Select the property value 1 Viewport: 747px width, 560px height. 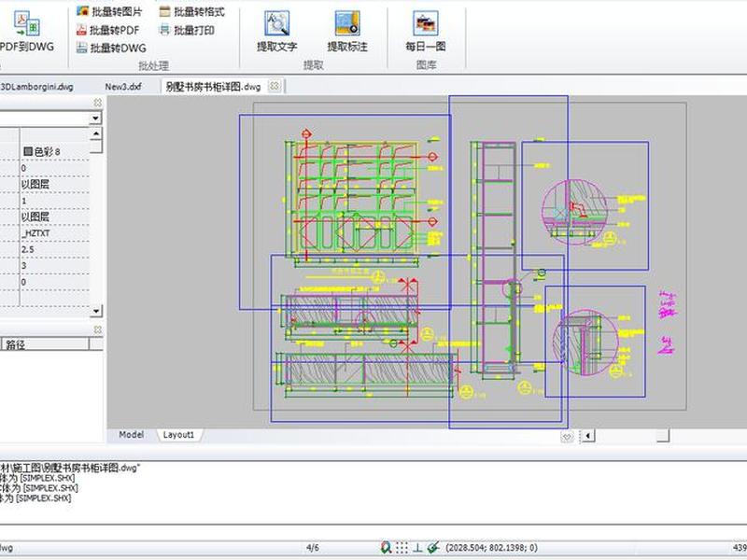click(24, 201)
